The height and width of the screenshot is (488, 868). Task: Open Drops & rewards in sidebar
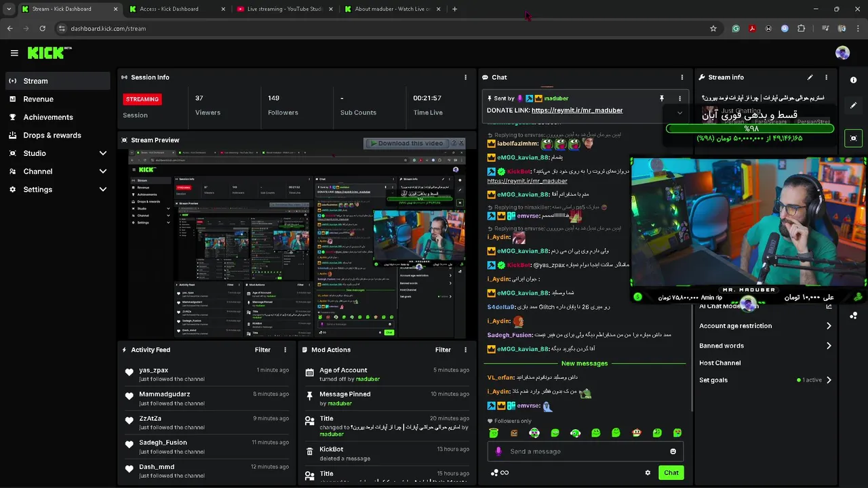[57, 135]
